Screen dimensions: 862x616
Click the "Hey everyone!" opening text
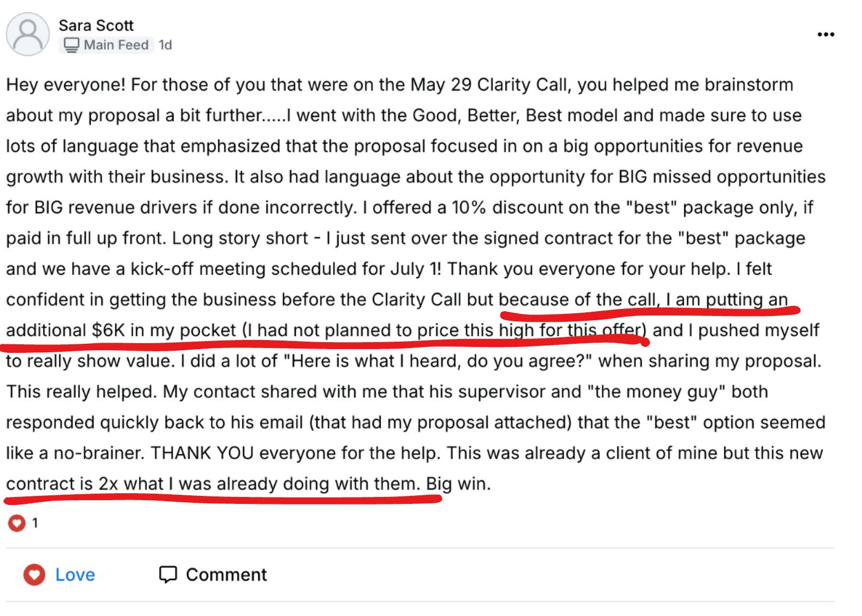pyautogui.click(x=65, y=85)
